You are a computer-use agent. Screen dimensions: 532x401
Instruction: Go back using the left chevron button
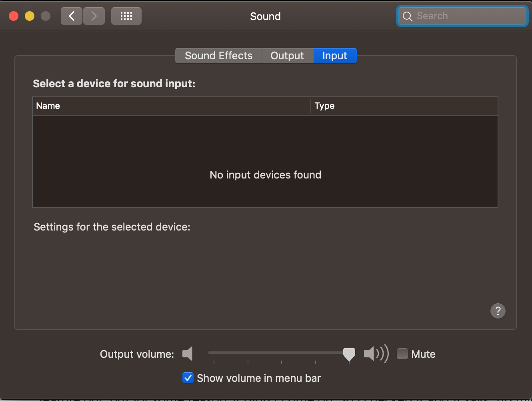coord(72,16)
